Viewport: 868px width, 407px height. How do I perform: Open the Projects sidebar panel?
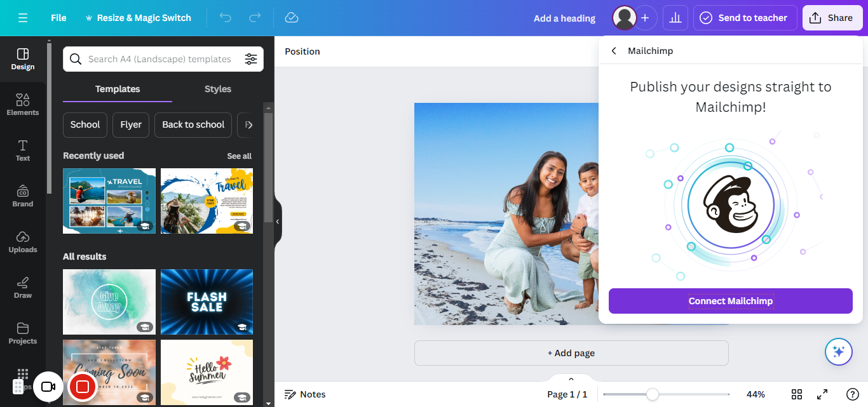tap(23, 333)
